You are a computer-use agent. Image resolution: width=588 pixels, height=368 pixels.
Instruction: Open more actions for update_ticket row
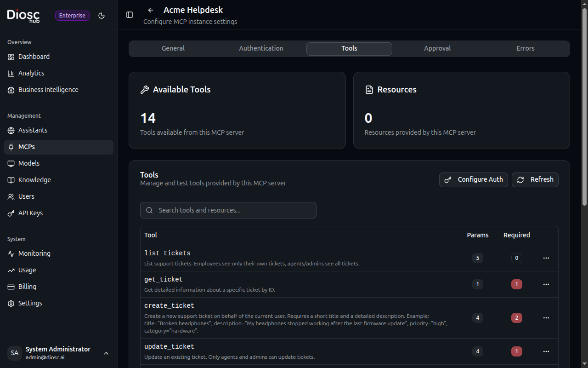[546, 351]
